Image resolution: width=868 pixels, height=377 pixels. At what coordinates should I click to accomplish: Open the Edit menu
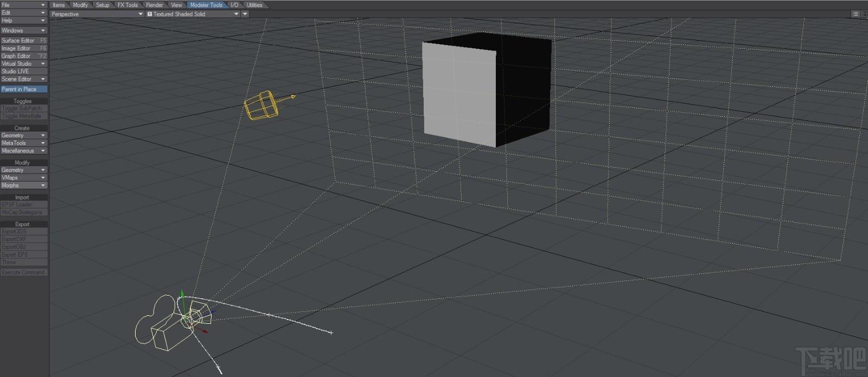[x=24, y=12]
